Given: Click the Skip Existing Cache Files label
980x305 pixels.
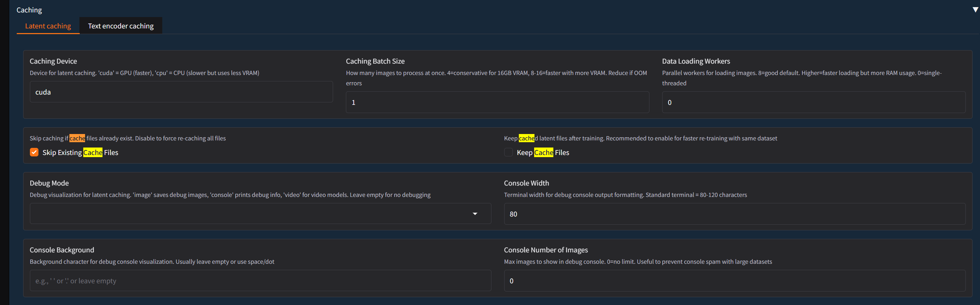Looking at the screenshot, I should pyautogui.click(x=80, y=152).
